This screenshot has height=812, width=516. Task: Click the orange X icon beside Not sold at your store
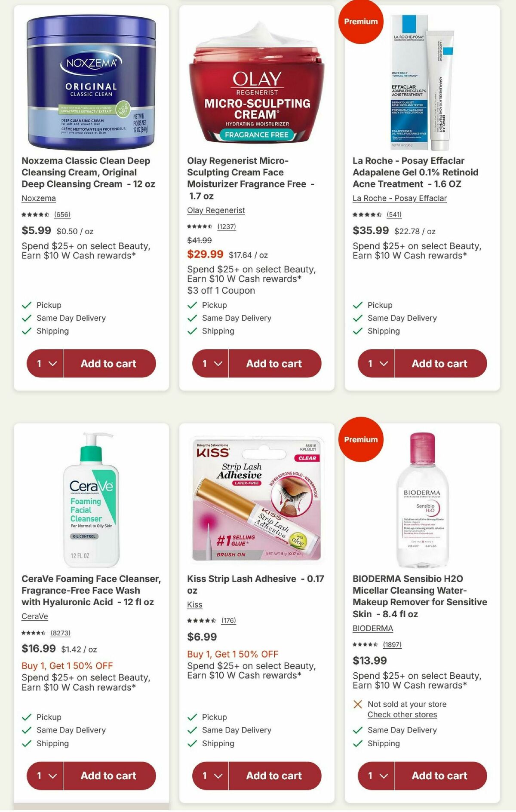[x=356, y=704]
